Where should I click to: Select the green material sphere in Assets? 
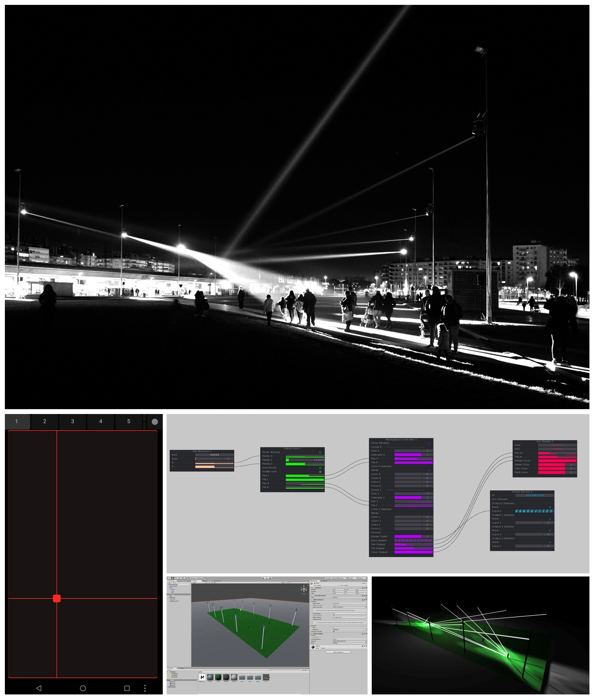[218, 677]
